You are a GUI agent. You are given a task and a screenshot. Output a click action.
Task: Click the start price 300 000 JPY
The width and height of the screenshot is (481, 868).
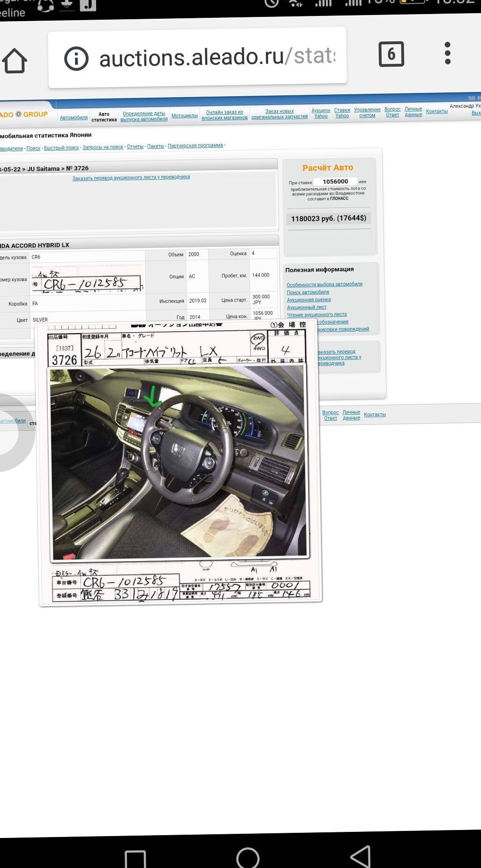coord(261,299)
